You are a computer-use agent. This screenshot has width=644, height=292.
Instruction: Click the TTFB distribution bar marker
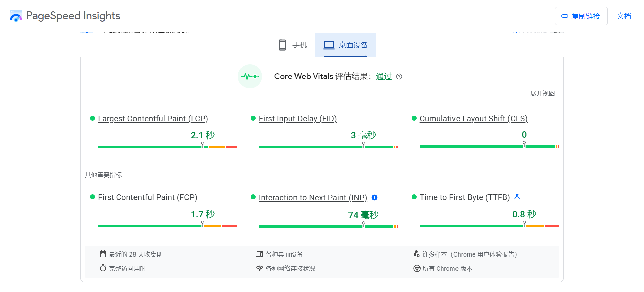524,224
